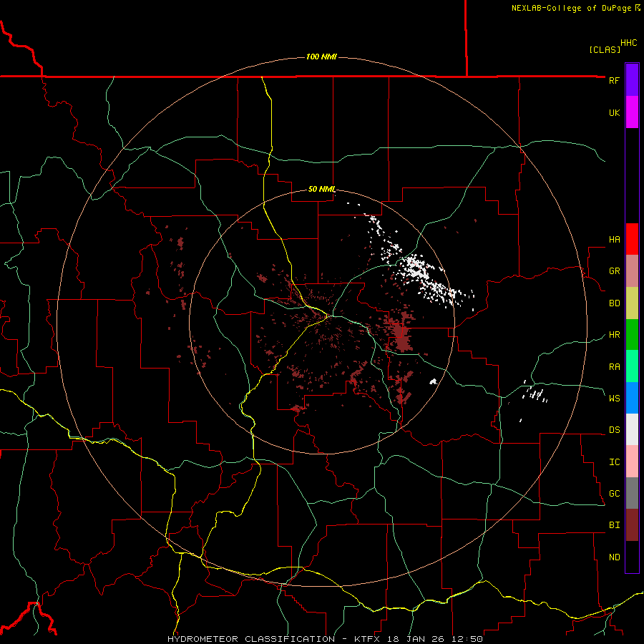Click the GC legend label

click(x=614, y=493)
